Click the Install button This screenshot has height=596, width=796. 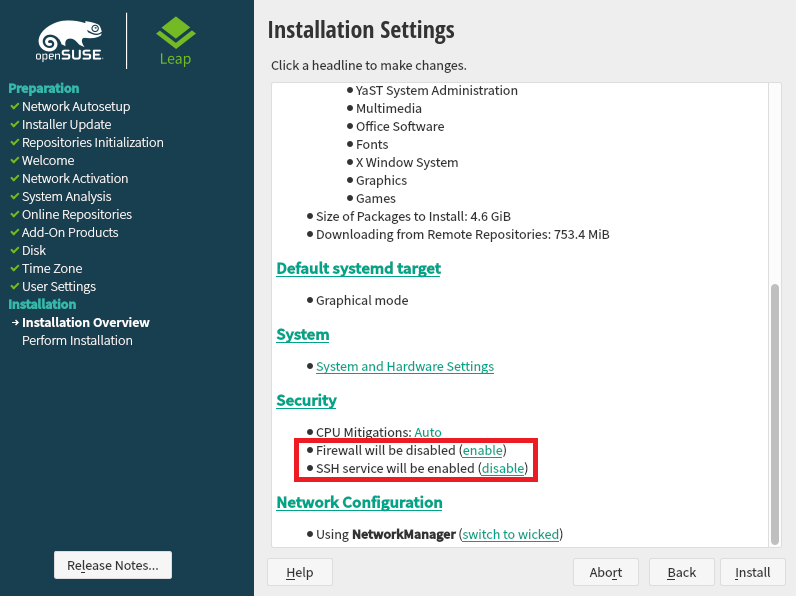click(x=752, y=572)
